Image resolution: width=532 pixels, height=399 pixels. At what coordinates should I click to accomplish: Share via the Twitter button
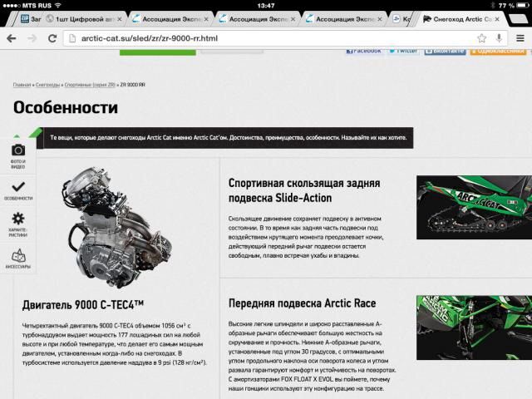tap(403, 51)
